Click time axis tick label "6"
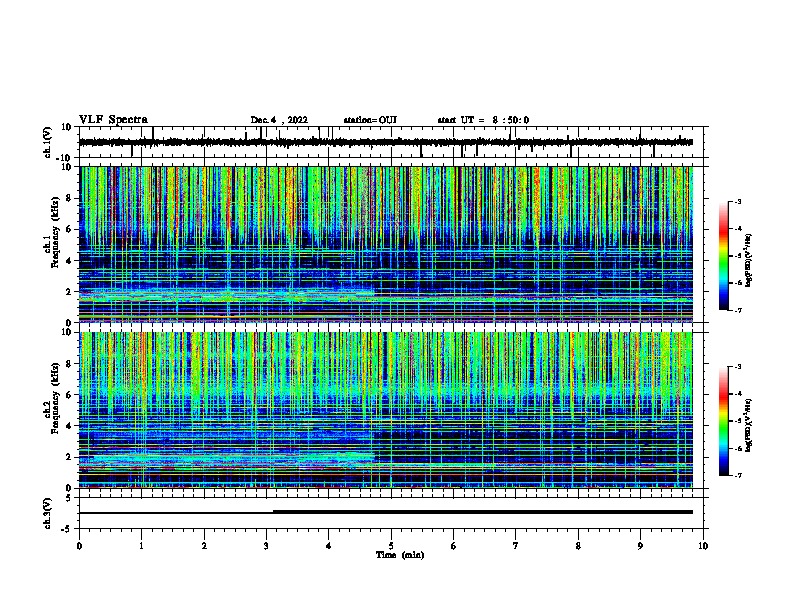This screenshot has height=612, width=792. click(454, 546)
